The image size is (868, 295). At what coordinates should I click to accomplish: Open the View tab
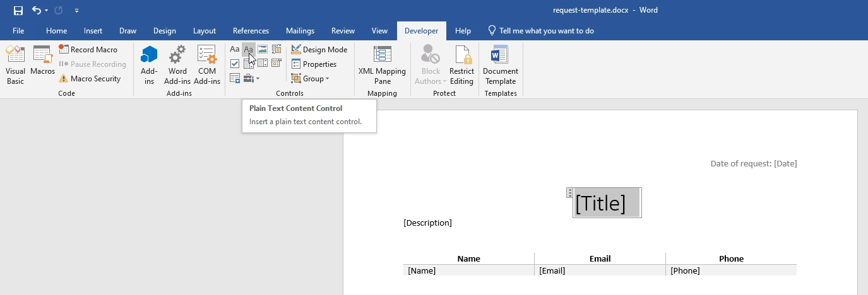tap(379, 31)
